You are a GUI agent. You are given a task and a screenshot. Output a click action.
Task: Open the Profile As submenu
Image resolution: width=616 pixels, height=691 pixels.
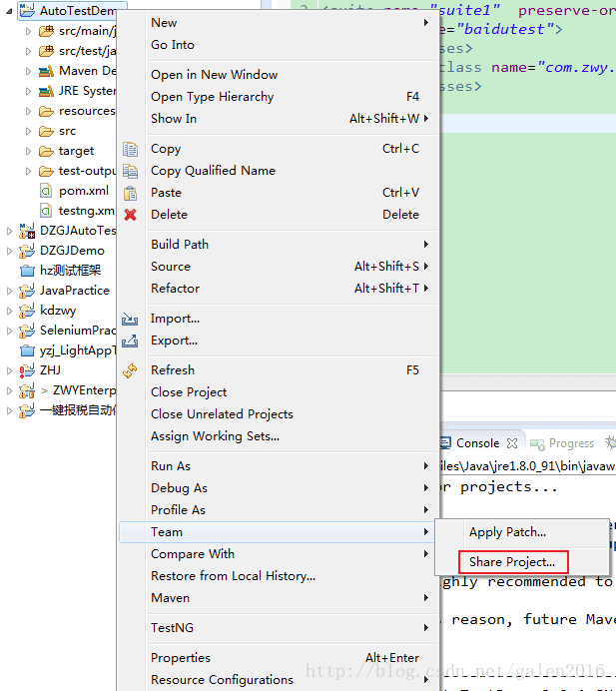(279, 510)
